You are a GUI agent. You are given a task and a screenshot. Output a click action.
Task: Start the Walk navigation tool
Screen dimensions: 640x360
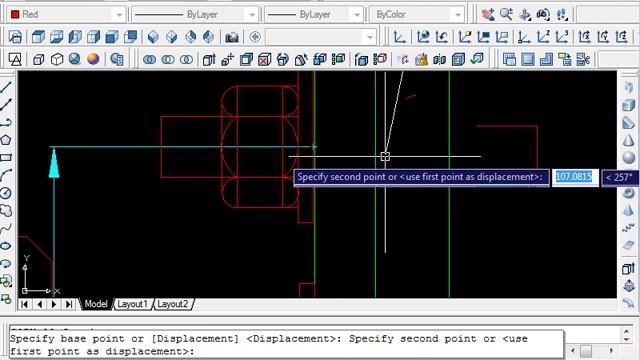[x=562, y=14]
